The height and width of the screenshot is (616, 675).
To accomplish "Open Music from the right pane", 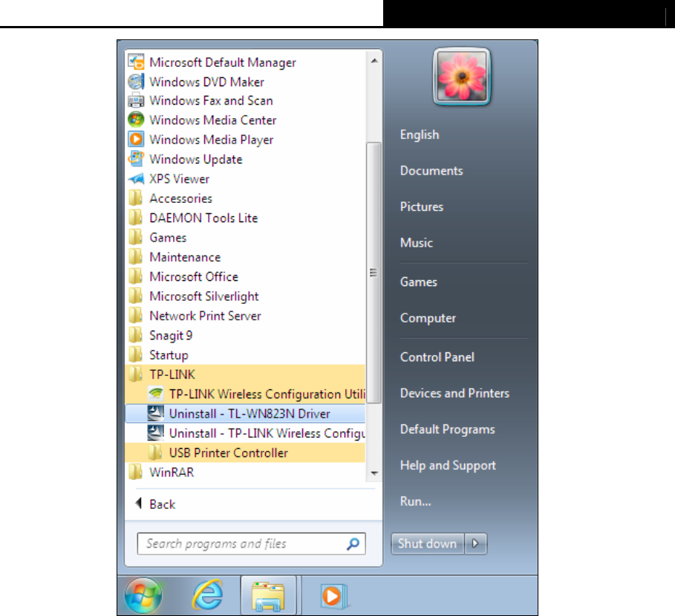I will [x=417, y=242].
